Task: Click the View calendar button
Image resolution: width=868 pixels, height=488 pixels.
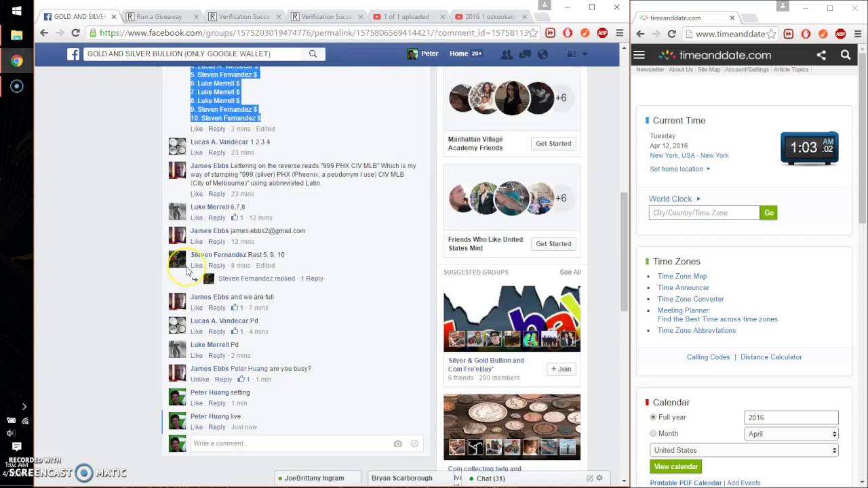Action: tap(675, 467)
